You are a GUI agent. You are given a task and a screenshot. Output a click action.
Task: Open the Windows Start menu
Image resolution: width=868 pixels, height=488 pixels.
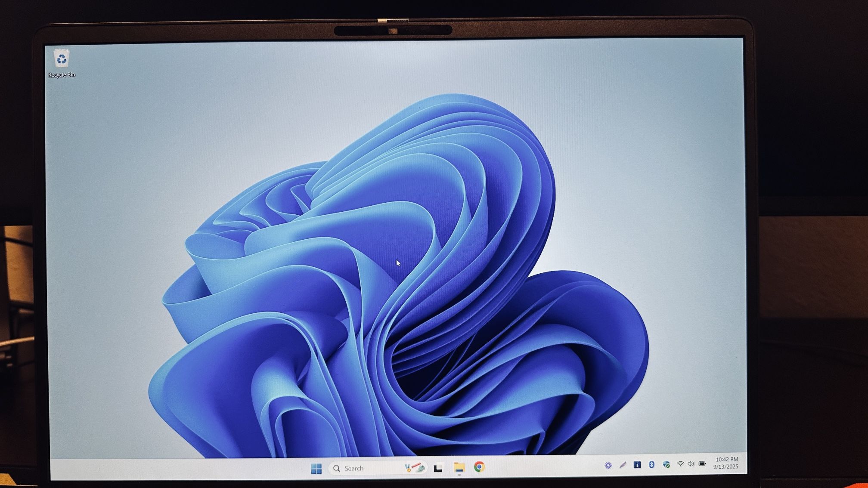tap(316, 468)
